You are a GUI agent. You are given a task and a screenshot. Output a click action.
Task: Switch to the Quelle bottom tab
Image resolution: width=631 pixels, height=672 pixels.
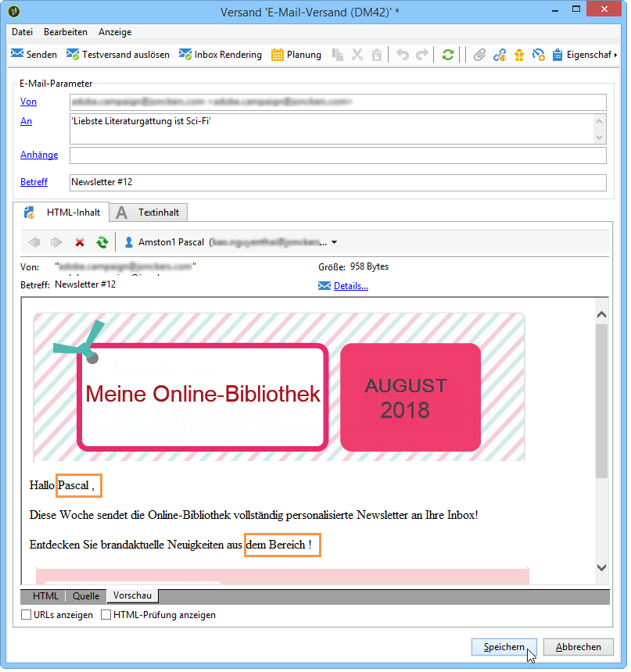86,598
